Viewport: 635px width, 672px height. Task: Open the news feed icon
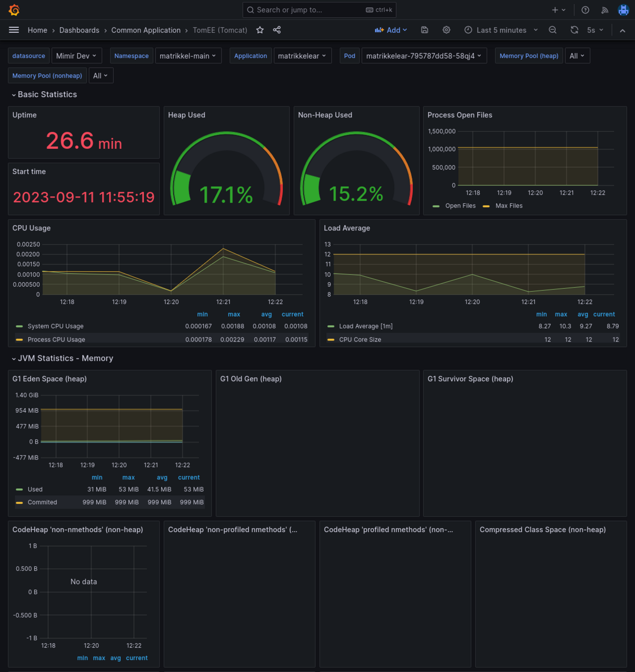tap(605, 10)
